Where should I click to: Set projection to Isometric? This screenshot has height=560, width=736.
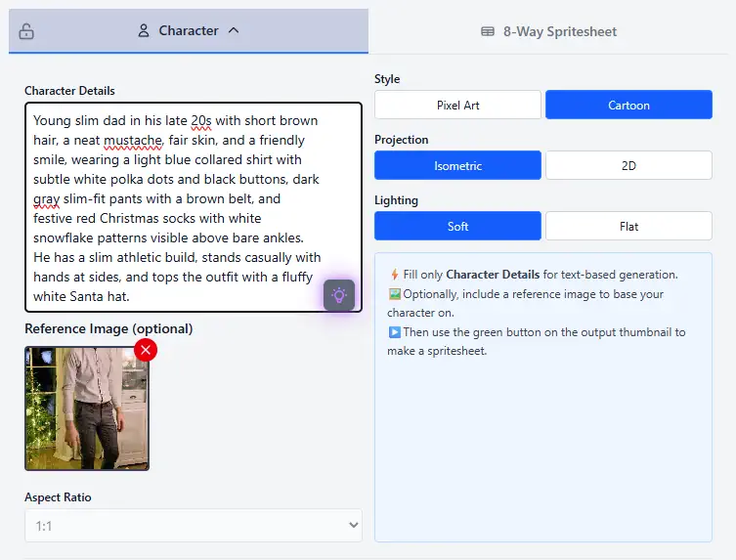click(457, 165)
